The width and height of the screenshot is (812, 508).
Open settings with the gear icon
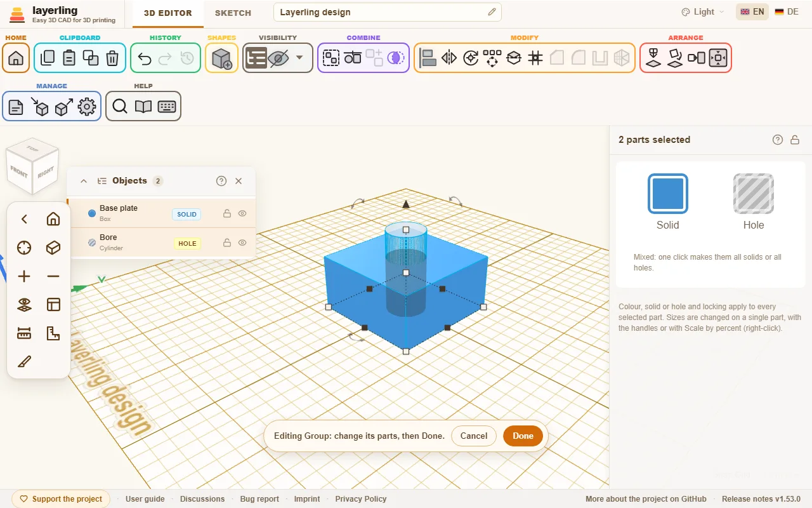(x=87, y=107)
